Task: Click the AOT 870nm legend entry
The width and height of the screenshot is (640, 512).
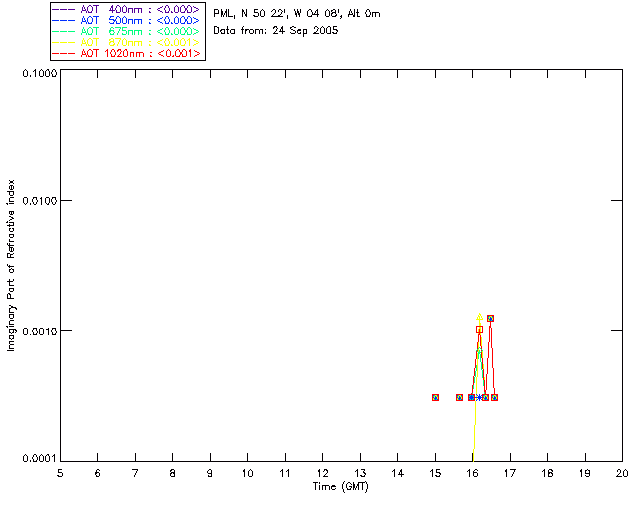Action: [x=126, y=42]
